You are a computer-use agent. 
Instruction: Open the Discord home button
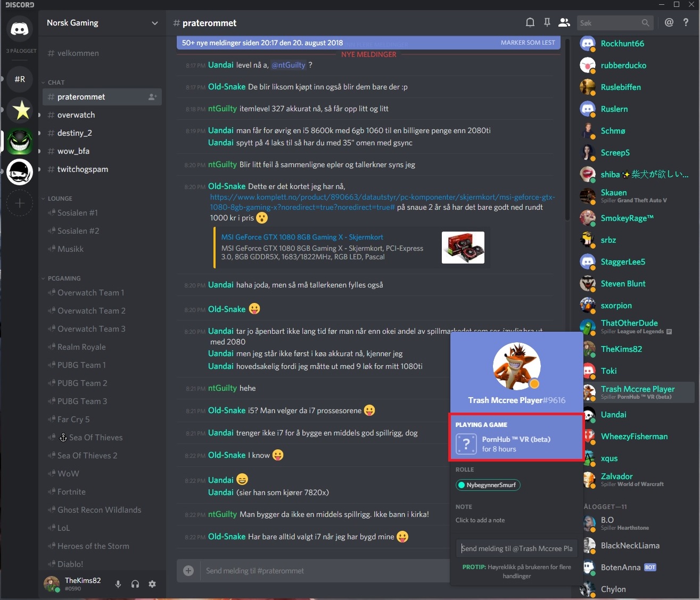coord(20,29)
